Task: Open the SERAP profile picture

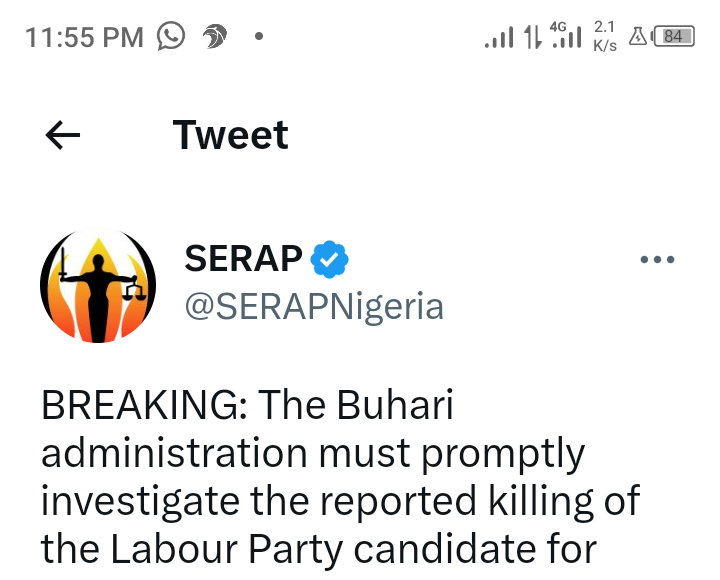Action: pos(98,285)
